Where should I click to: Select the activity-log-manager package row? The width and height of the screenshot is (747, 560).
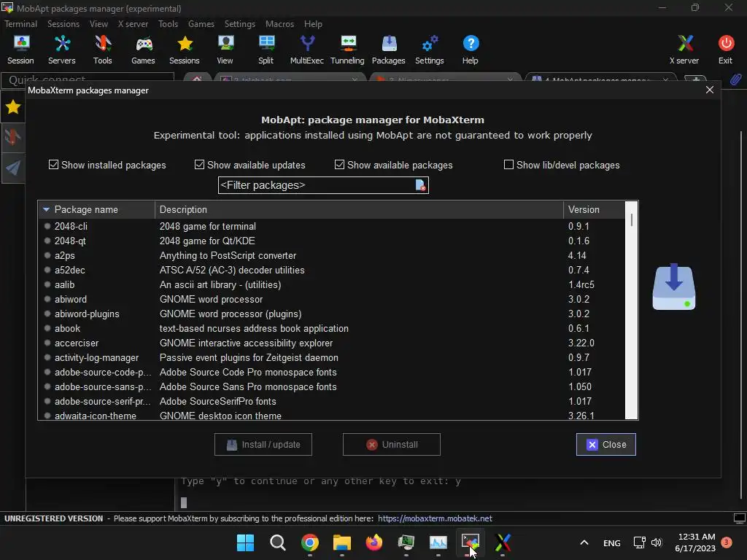pyautogui.click(x=331, y=357)
